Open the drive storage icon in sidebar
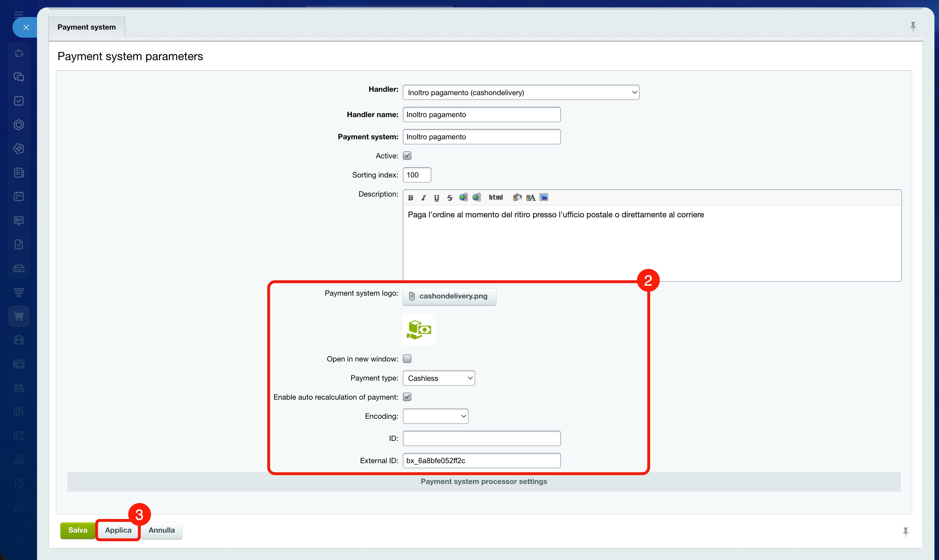This screenshot has width=939, height=560. tap(19, 268)
